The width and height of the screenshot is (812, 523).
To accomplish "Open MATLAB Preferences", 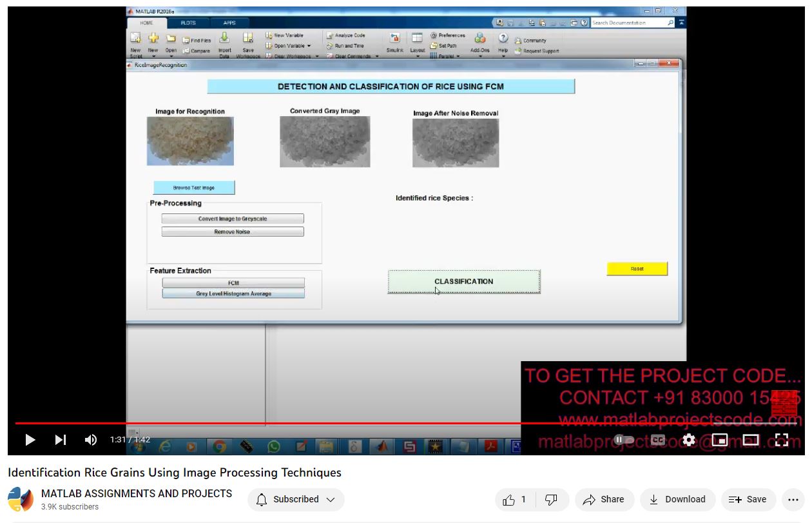I will (x=447, y=35).
